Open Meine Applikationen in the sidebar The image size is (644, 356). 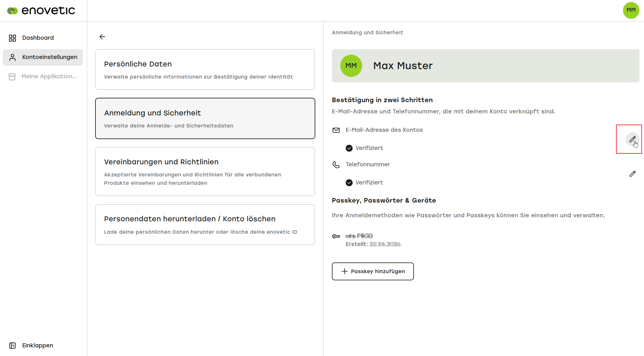click(43, 77)
